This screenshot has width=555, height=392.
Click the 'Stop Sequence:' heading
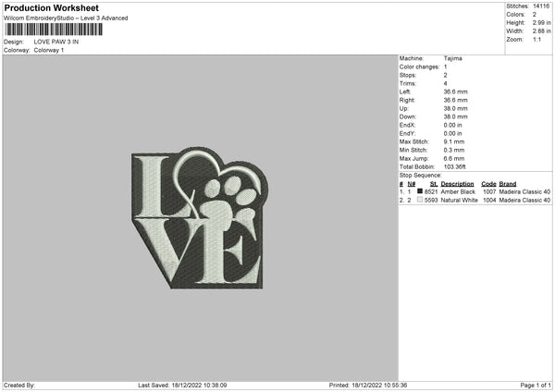(421, 176)
